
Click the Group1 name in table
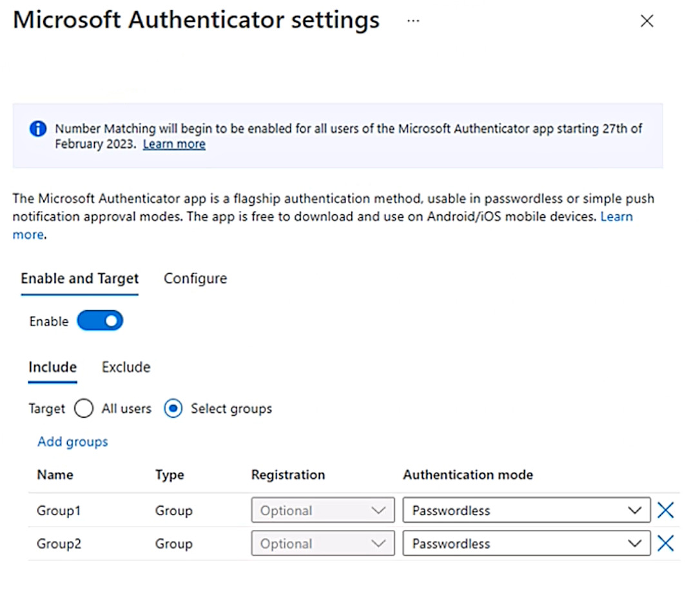tap(59, 511)
